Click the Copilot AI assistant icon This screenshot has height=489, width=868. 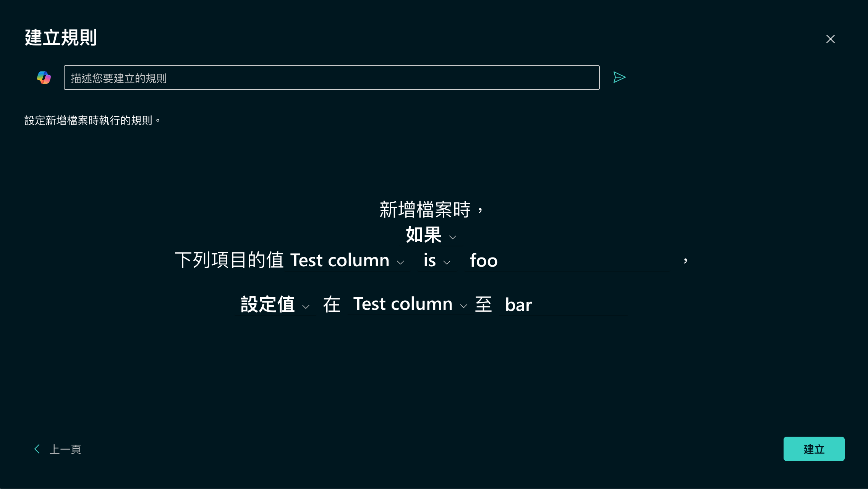44,78
